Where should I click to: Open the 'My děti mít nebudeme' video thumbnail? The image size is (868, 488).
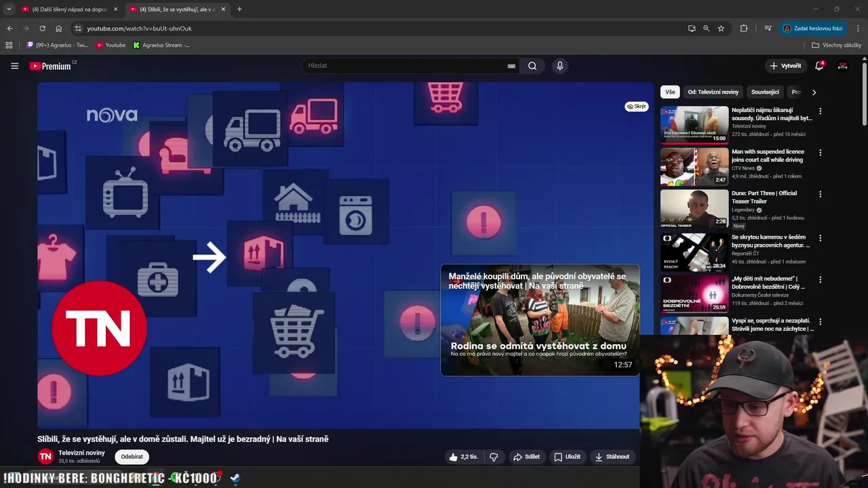point(694,293)
